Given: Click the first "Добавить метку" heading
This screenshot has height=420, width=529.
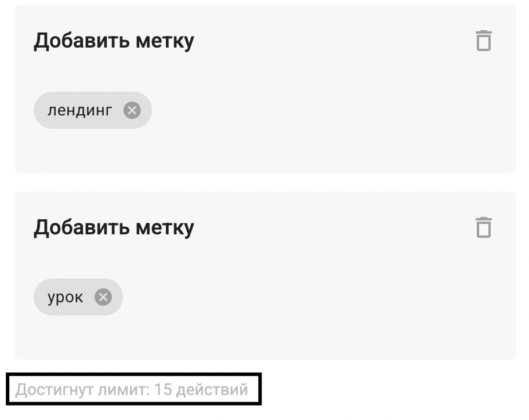Looking at the screenshot, I should click(x=114, y=41).
